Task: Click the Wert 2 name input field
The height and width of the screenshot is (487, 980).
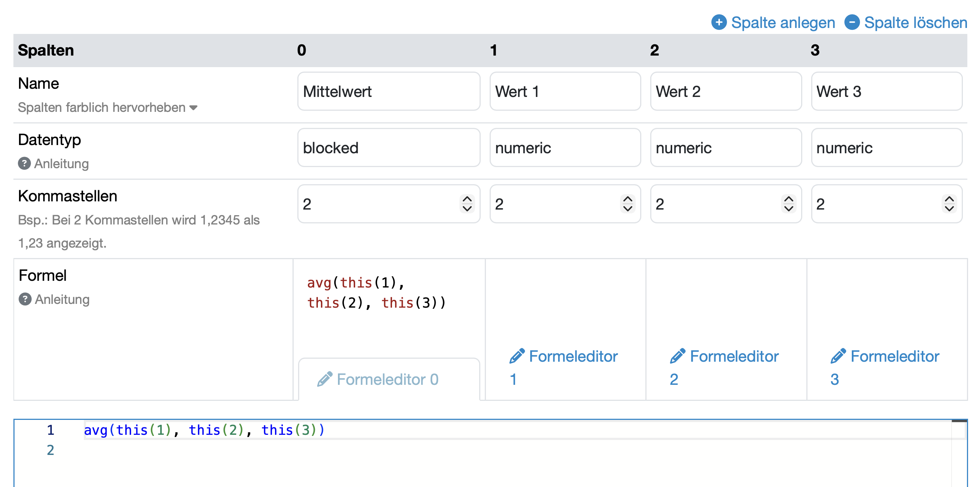Action: tap(725, 91)
